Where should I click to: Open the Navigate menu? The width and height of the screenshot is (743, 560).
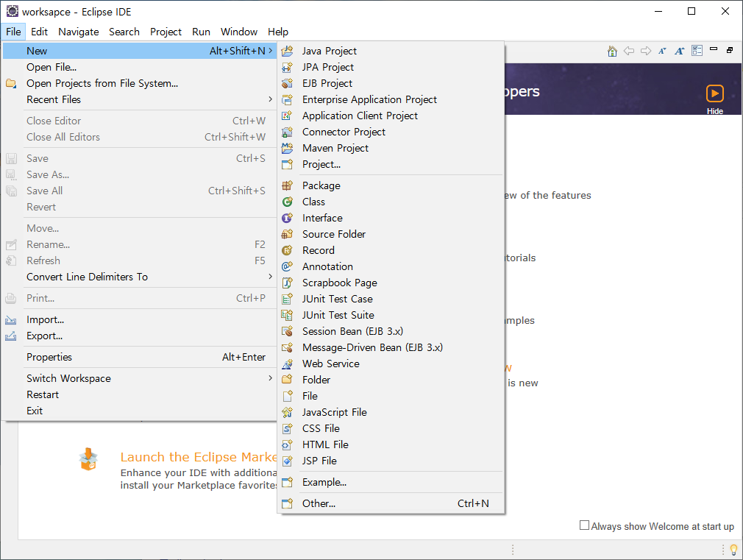79,32
